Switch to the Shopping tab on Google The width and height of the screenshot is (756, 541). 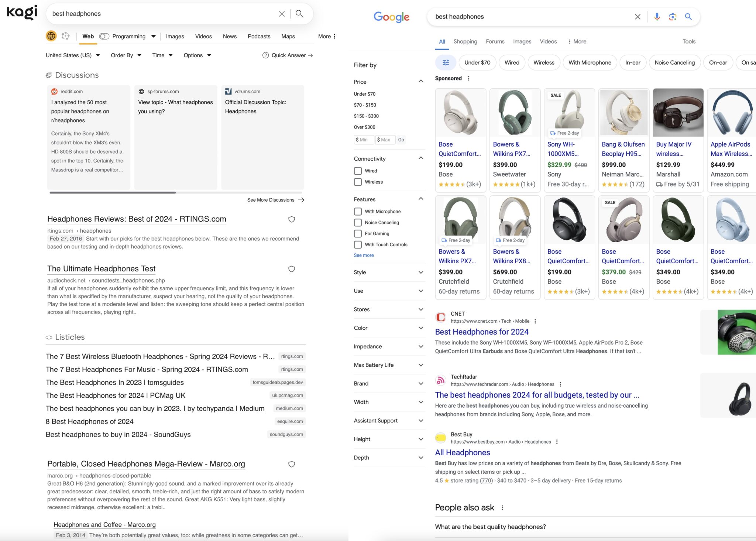pos(465,41)
